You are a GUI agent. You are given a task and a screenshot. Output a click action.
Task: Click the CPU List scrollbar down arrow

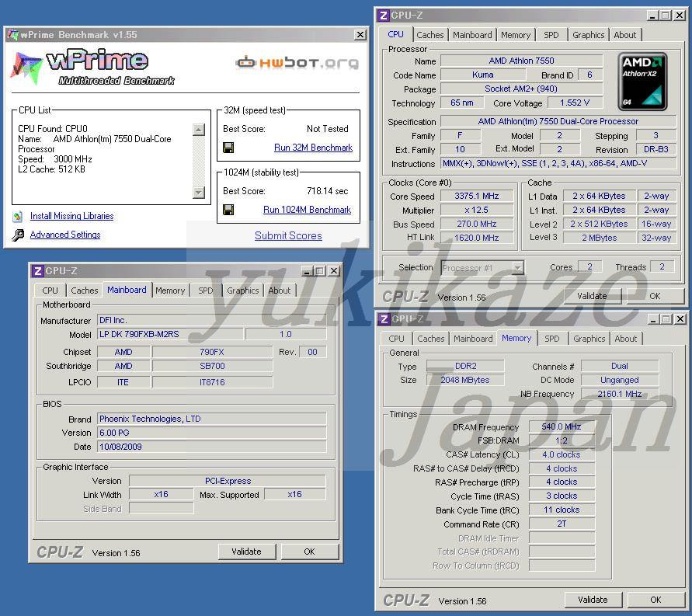[199, 193]
